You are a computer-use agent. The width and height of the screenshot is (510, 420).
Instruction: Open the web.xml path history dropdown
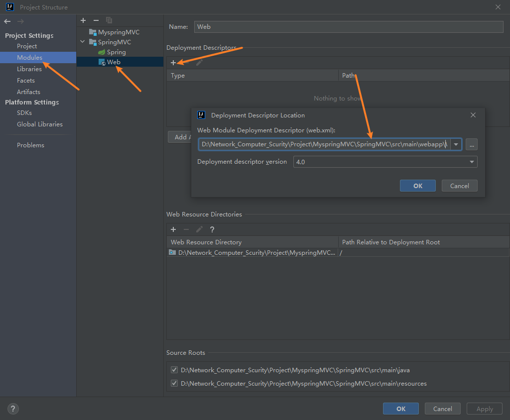tap(456, 144)
